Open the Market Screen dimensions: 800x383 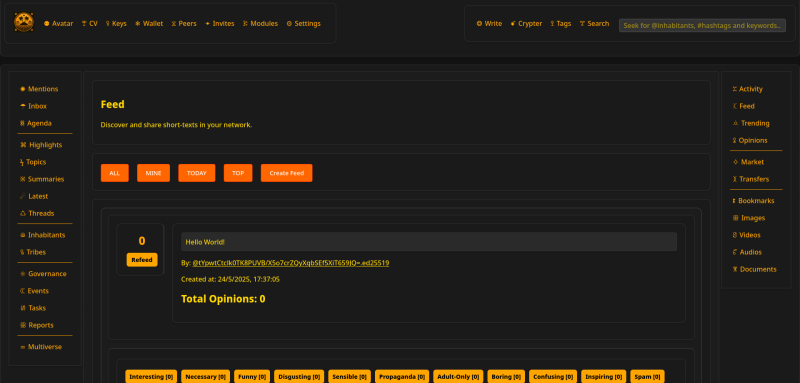pos(748,162)
